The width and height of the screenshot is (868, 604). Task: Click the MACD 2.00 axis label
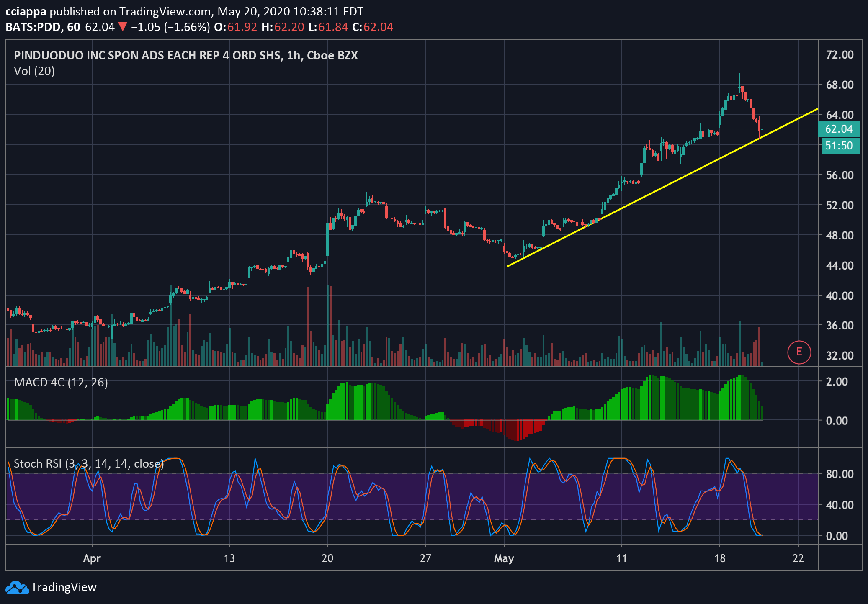pyautogui.click(x=837, y=382)
